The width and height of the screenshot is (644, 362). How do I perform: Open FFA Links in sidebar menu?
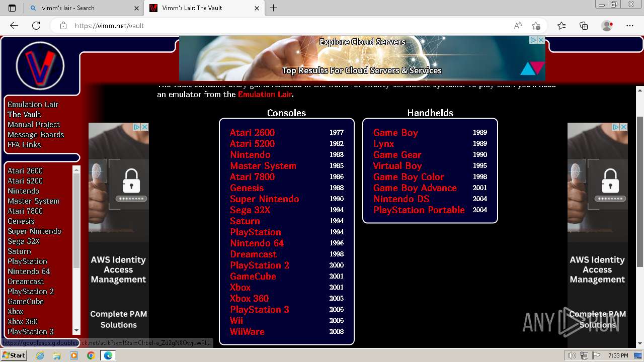click(x=24, y=145)
